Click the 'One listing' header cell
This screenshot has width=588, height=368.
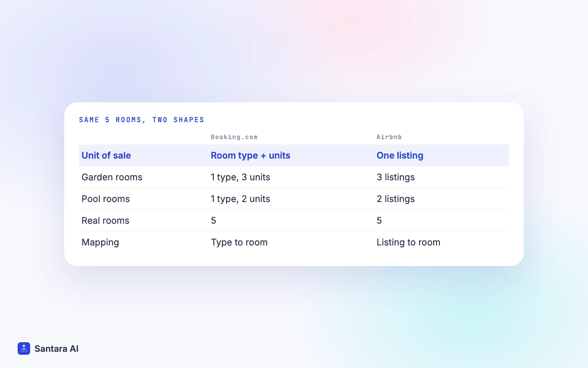click(400, 156)
